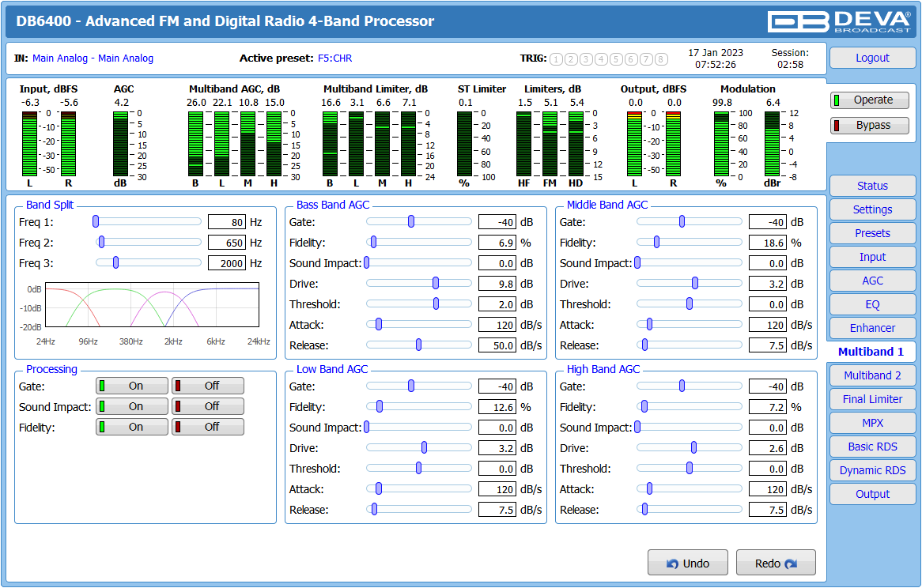Click trigger indicator 5
This screenshot has height=588, width=922.
(616, 58)
